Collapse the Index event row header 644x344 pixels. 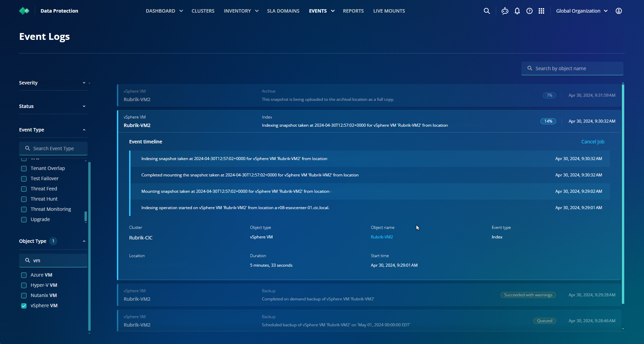(369, 121)
